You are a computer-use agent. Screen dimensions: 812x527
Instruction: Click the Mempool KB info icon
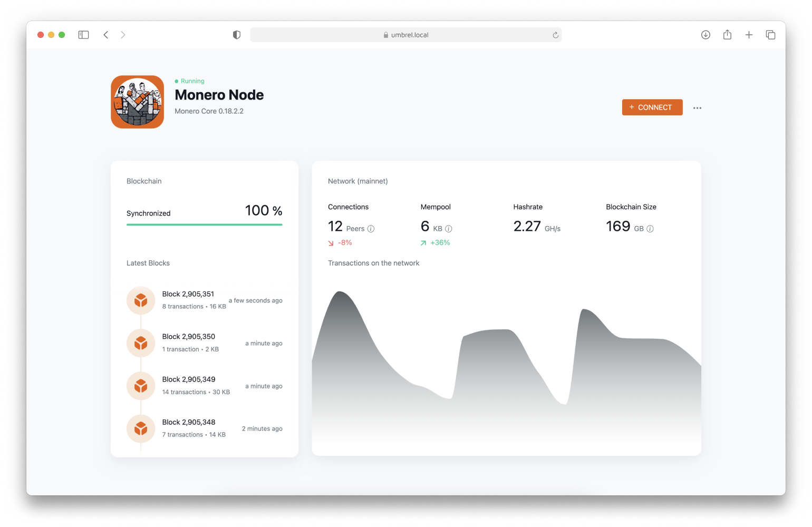449,229
